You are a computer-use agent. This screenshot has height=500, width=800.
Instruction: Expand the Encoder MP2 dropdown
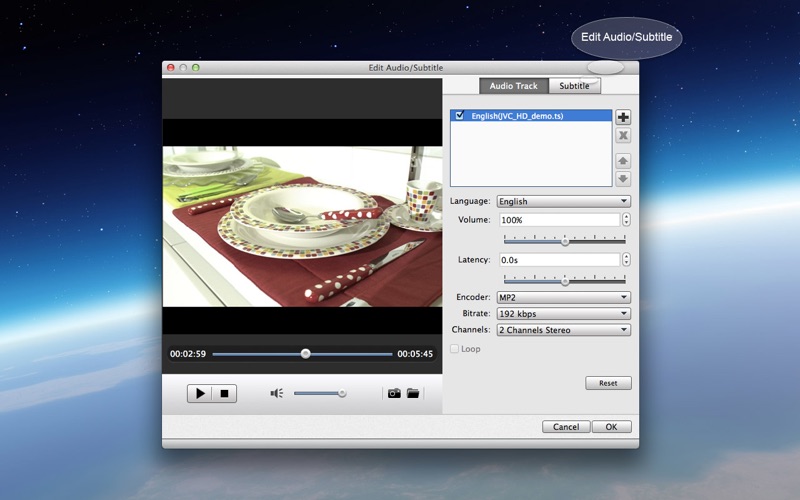pyautogui.click(x=563, y=297)
